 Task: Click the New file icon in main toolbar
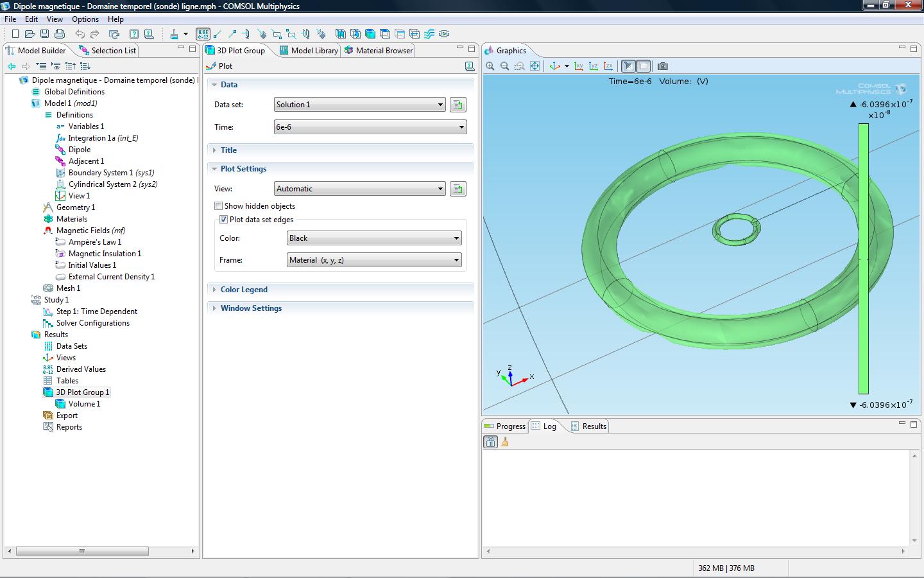(x=15, y=34)
